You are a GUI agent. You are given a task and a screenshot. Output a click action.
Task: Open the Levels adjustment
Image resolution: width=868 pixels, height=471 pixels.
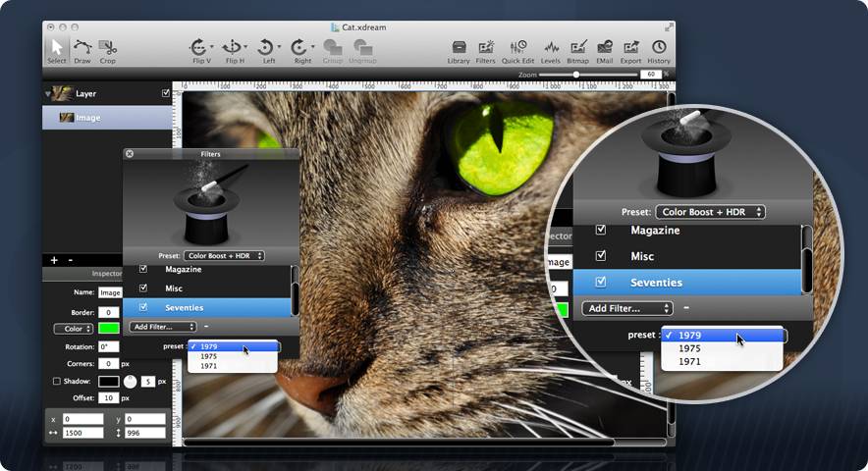[550, 49]
